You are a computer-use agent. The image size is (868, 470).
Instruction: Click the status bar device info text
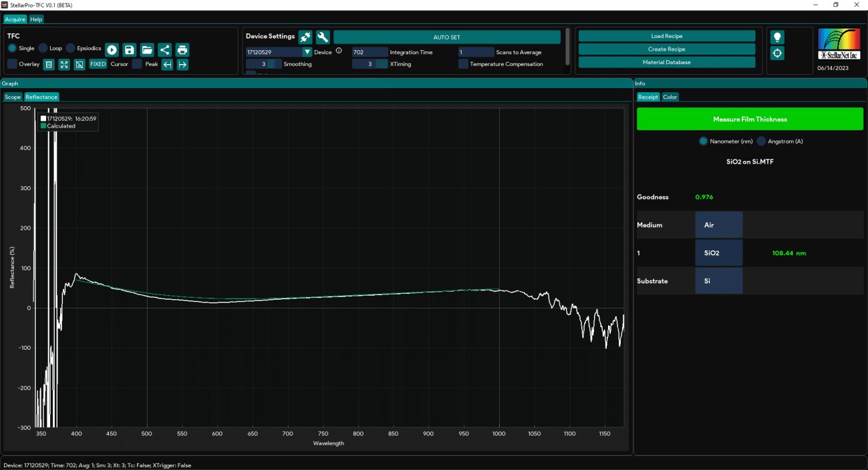[x=97, y=465]
